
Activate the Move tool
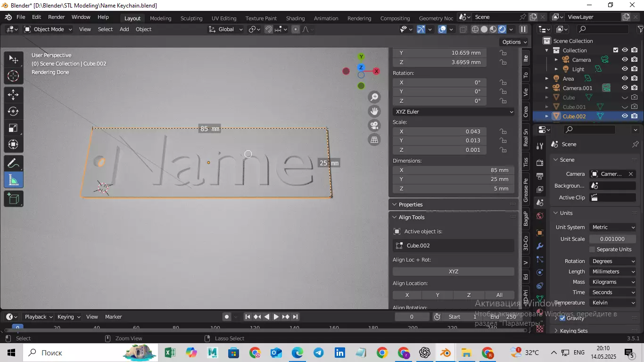13,94
